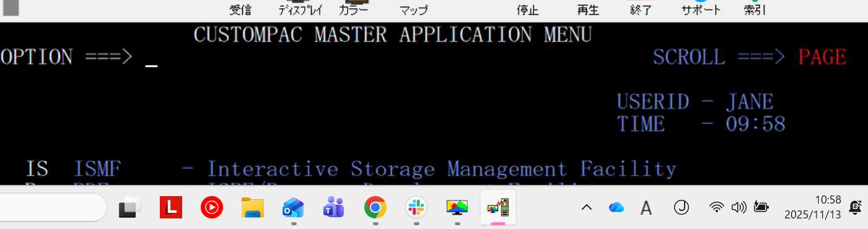Click the USERID value JANE
868x229 pixels.
coord(750,102)
